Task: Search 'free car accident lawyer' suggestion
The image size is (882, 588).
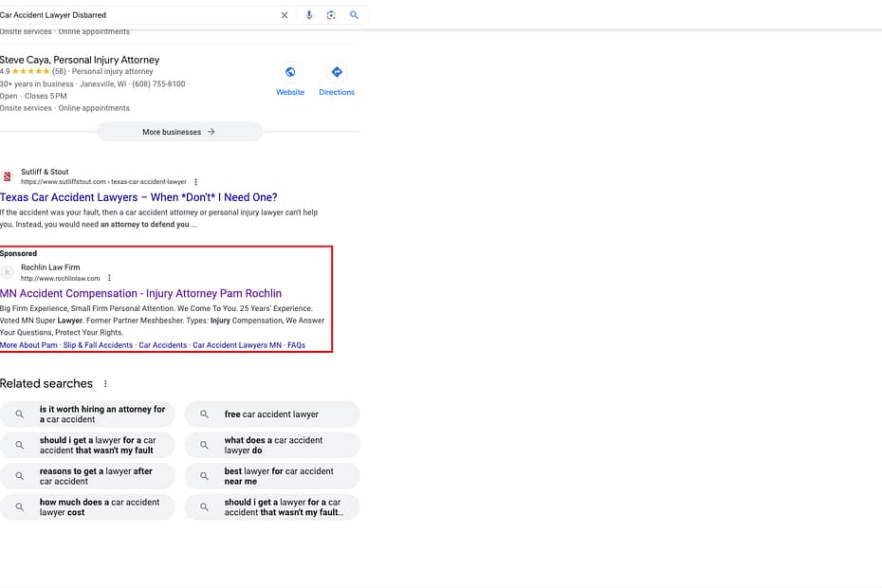Action: (x=271, y=414)
